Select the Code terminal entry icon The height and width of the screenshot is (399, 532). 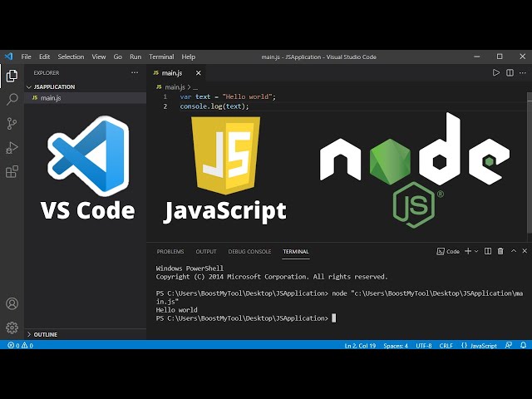[441, 251]
